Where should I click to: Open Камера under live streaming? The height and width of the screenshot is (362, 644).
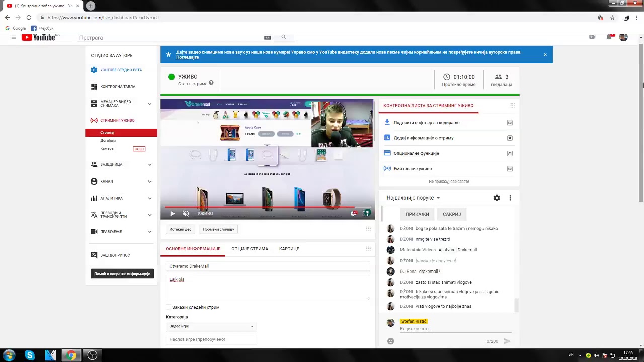click(107, 149)
